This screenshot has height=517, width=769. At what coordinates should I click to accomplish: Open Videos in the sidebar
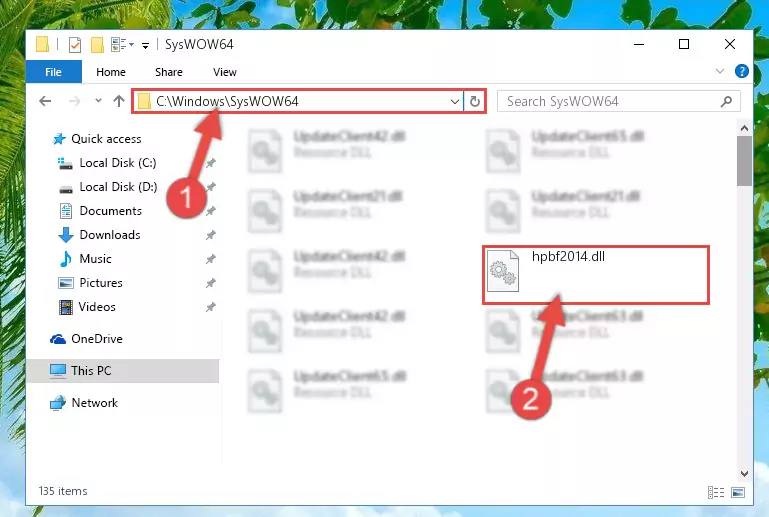[x=87, y=307]
